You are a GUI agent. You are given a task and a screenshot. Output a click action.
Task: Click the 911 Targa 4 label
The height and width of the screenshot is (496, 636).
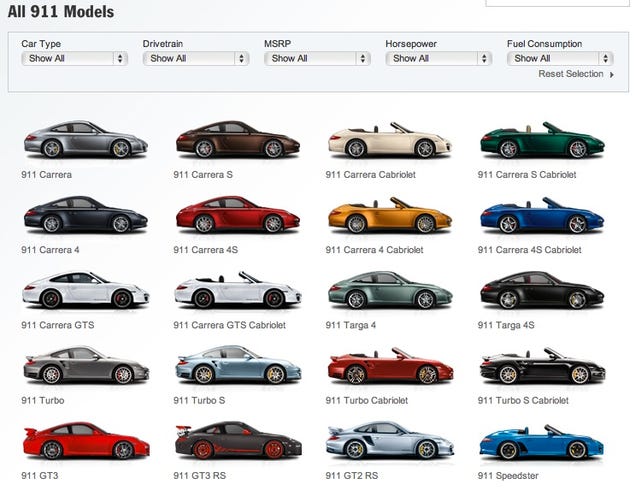pos(350,325)
